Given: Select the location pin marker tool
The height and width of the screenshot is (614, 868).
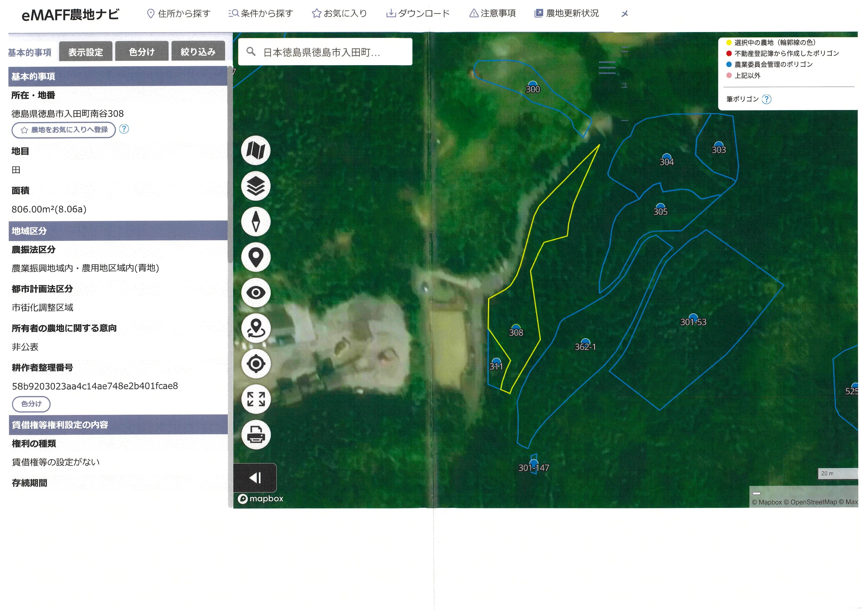Looking at the screenshot, I should (x=256, y=257).
